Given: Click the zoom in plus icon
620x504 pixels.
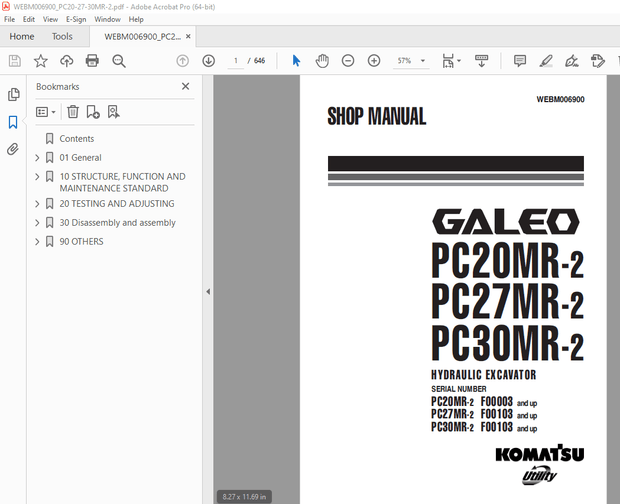Looking at the screenshot, I should [374, 61].
